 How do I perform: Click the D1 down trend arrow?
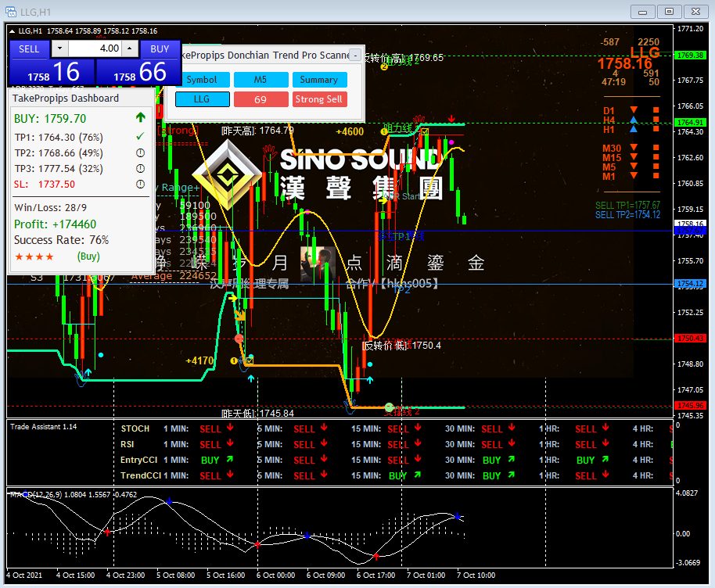point(634,109)
